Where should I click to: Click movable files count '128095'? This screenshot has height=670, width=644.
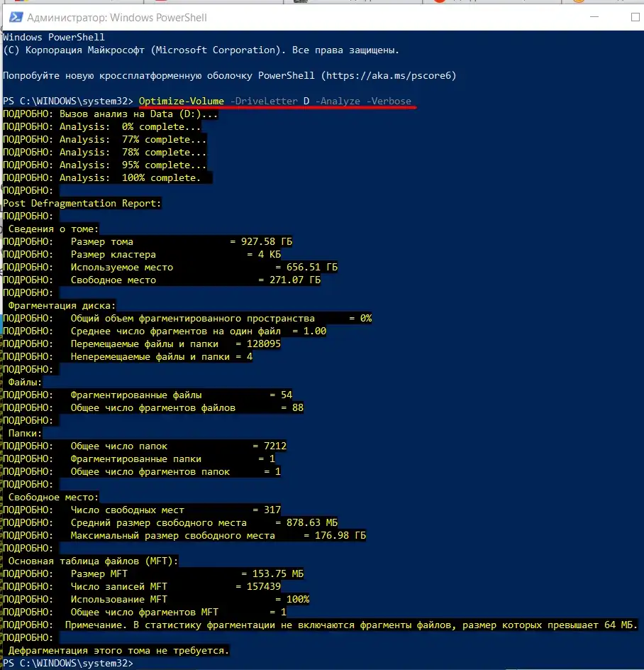[264, 344]
